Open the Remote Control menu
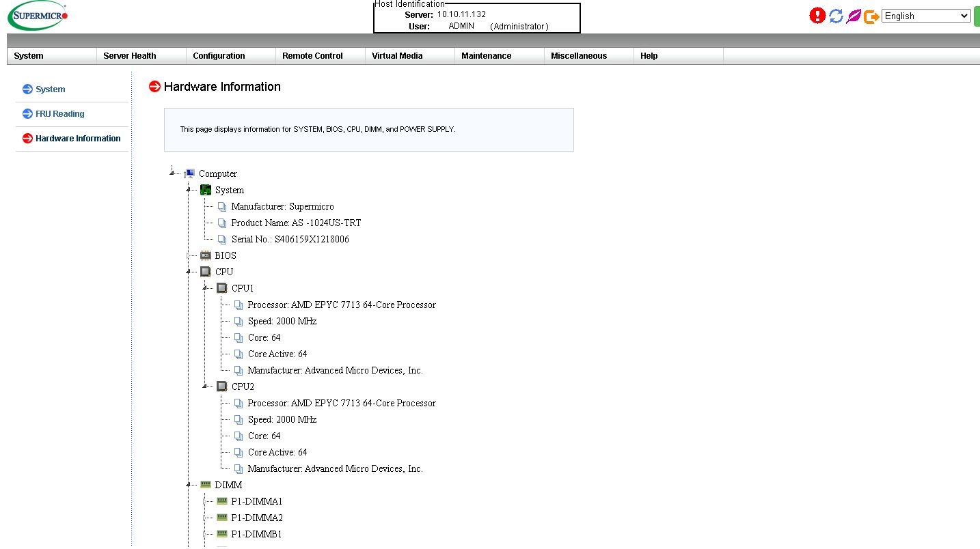Viewport: 980px width, 549px height. (x=321, y=56)
